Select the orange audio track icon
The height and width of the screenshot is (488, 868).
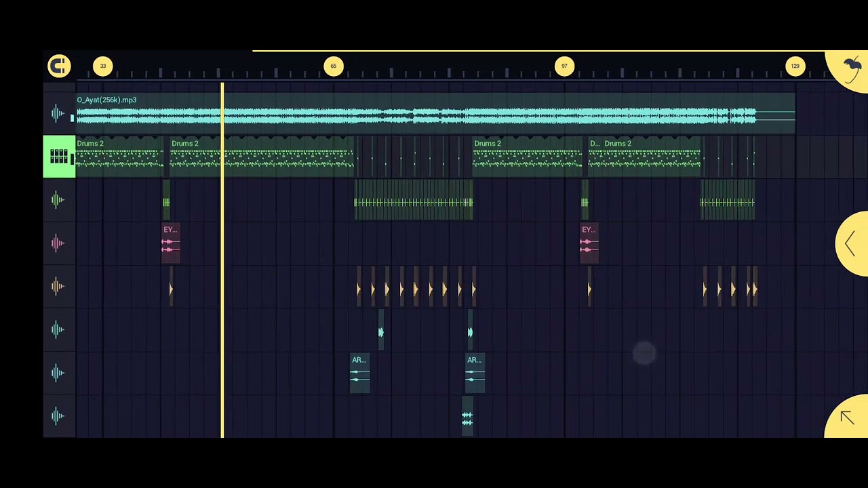(x=58, y=287)
